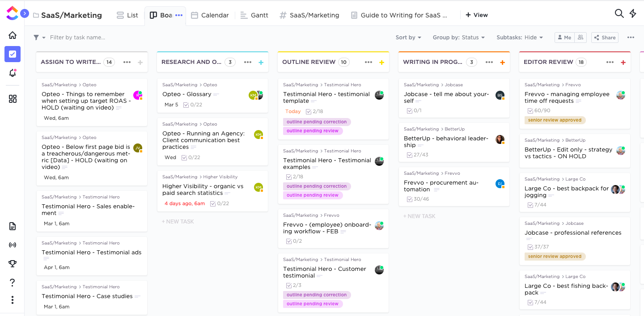Open toolbar more options ellipsis
The width and height of the screenshot is (644, 316).
pyautogui.click(x=631, y=38)
